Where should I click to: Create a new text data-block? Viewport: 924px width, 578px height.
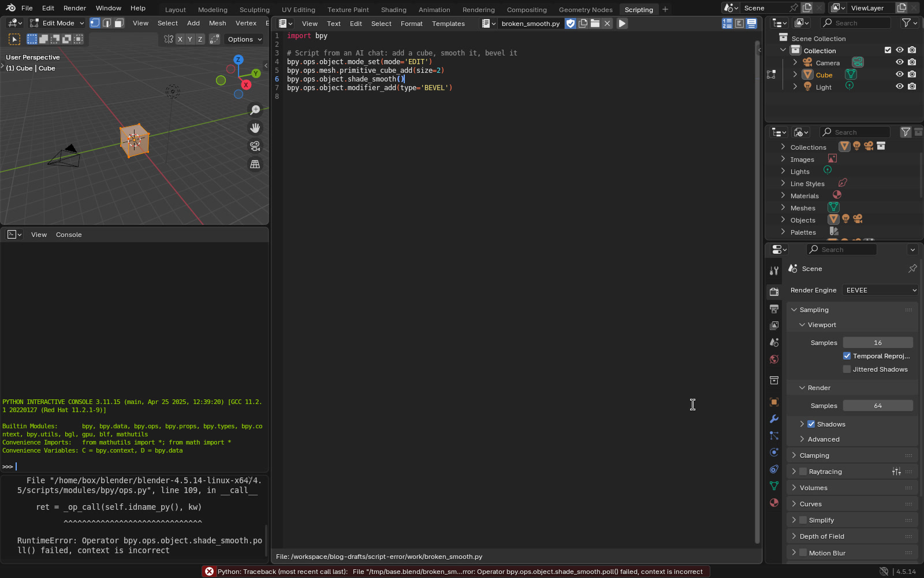pos(583,24)
